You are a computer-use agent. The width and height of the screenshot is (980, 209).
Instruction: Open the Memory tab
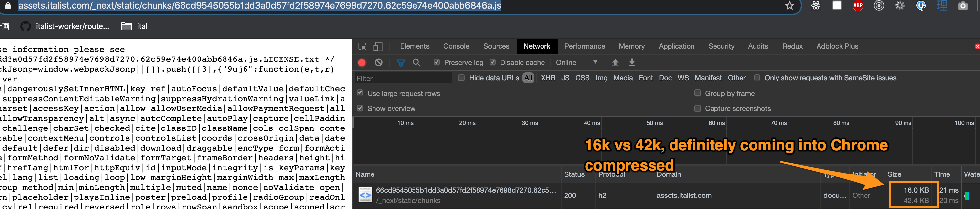pyautogui.click(x=631, y=46)
